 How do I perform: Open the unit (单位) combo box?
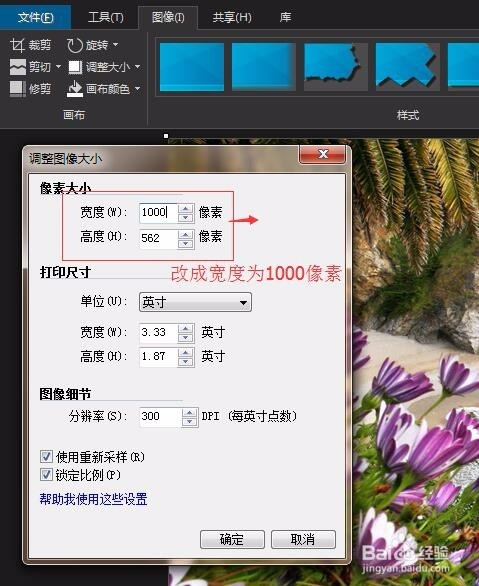click(x=195, y=302)
